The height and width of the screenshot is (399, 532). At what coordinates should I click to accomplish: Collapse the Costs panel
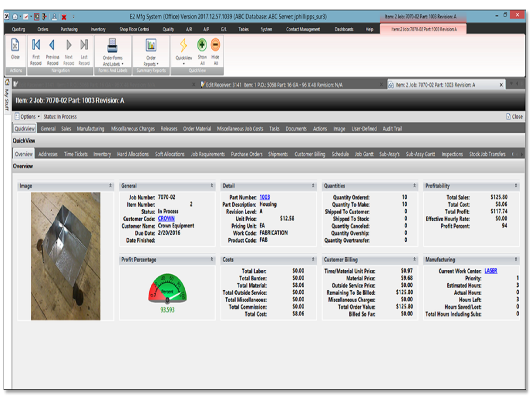pos(313,259)
